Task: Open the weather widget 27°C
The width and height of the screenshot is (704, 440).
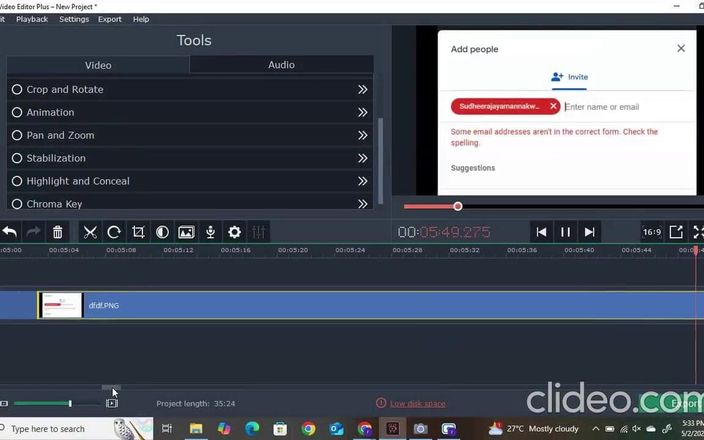Action: pos(533,429)
